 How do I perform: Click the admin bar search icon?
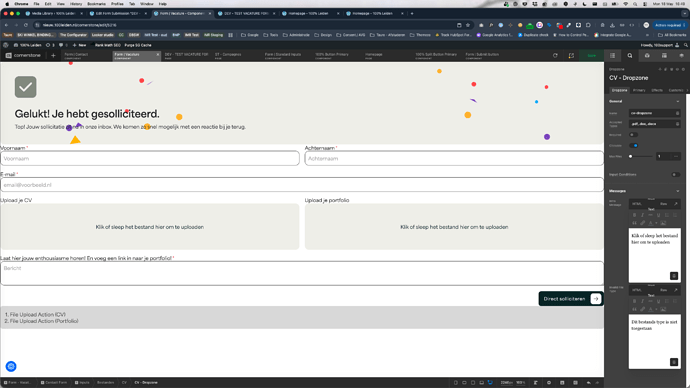click(x=686, y=45)
